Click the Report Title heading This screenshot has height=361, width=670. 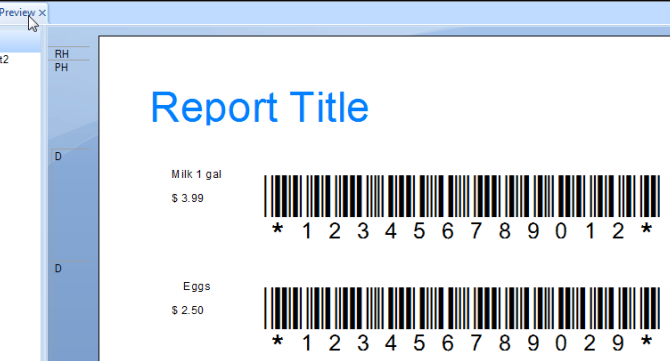pyautogui.click(x=259, y=107)
